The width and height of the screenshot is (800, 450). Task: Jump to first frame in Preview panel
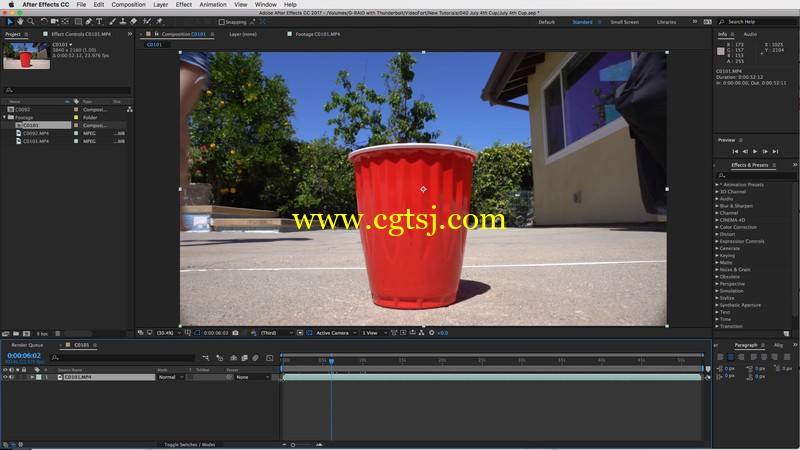tap(735, 152)
